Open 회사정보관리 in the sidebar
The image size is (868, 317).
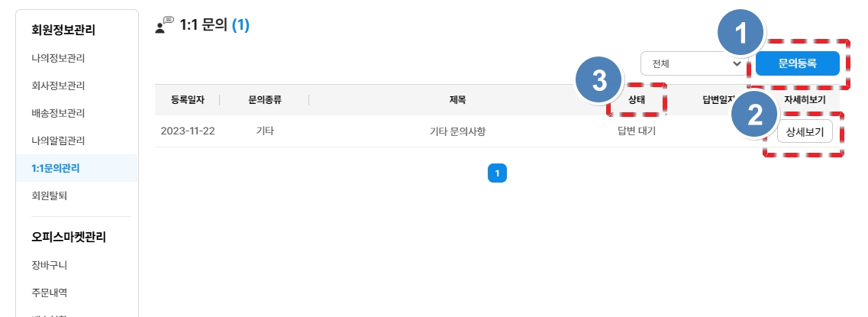[58, 86]
